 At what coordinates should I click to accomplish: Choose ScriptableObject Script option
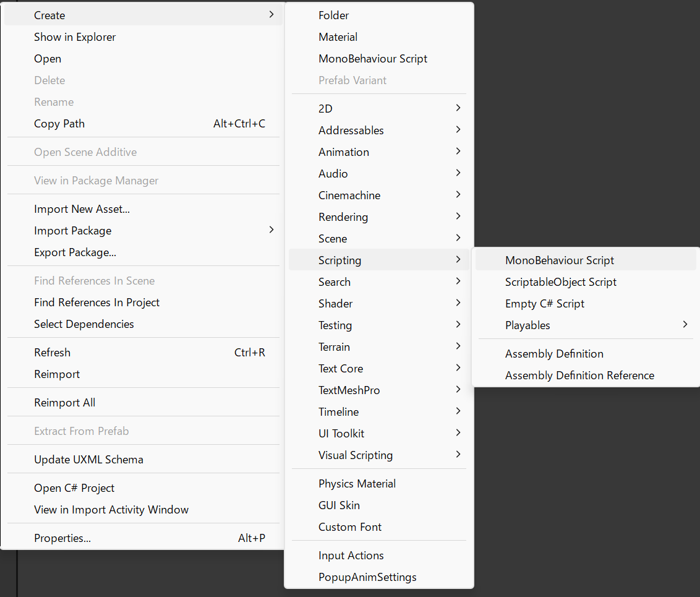[560, 282]
